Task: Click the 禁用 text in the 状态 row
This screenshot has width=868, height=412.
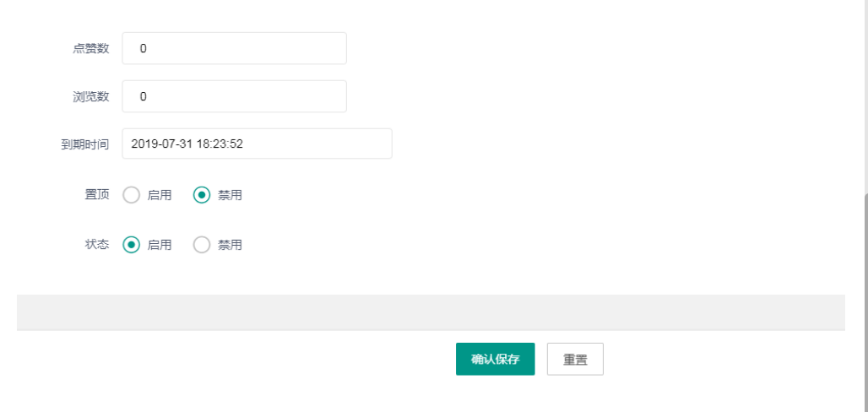Action: tap(231, 245)
